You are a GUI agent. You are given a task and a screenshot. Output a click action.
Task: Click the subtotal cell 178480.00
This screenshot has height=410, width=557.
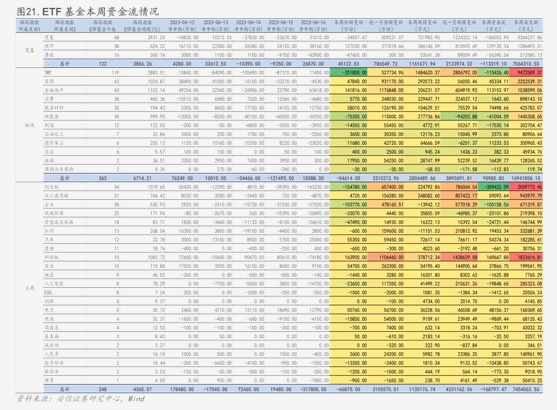pos(182,389)
